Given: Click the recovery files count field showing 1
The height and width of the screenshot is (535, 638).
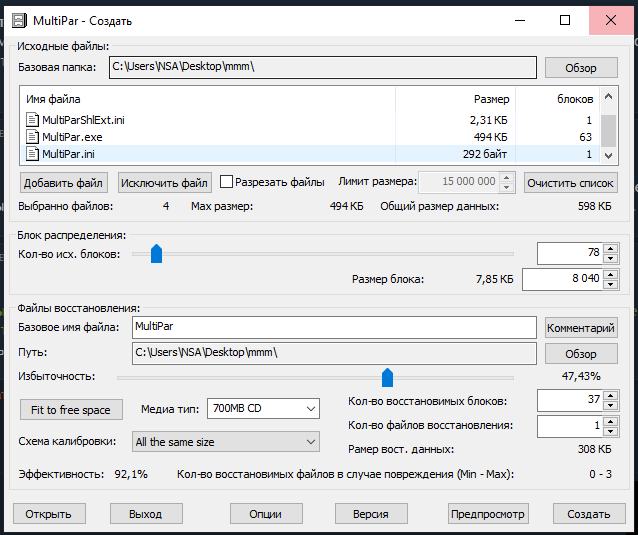Looking at the screenshot, I should (570, 426).
